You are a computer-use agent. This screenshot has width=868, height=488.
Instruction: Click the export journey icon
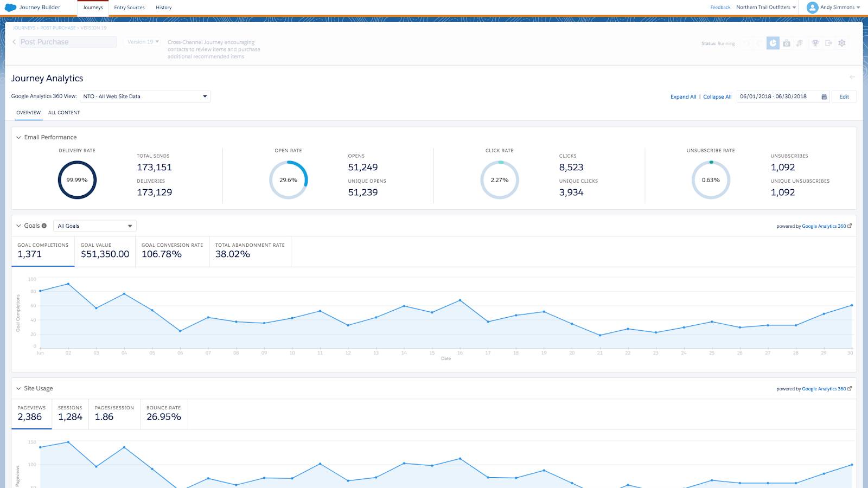tap(828, 43)
